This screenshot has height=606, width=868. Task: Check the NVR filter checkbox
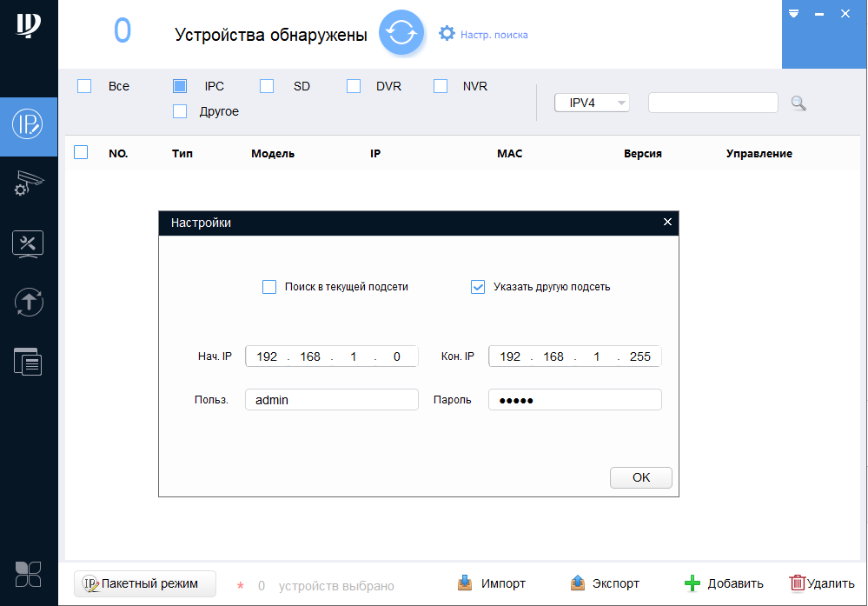click(x=441, y=86)
